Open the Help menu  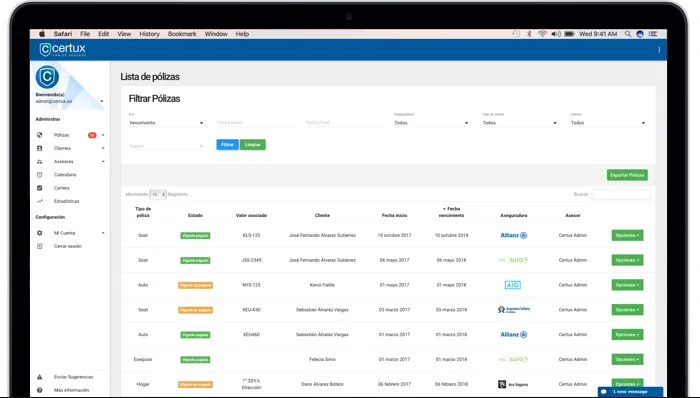click(x=242, y=34)
